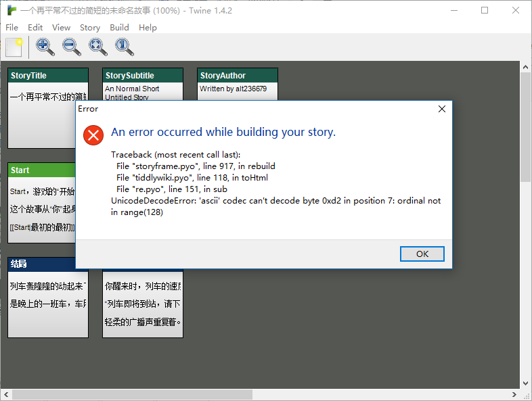Click the 'tiddlywiki.pyo' traceback line
532x401 pixels.
(x=192, y=178)
